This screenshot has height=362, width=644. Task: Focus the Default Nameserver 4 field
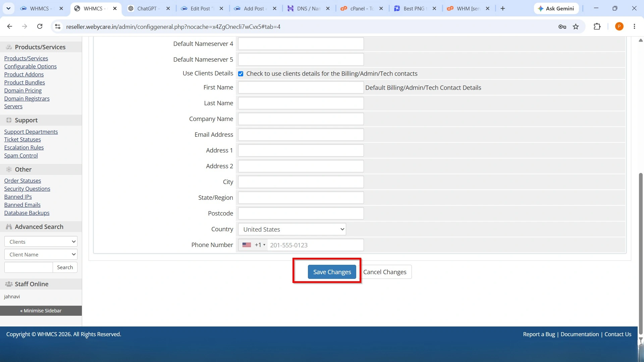pos(301,44)
